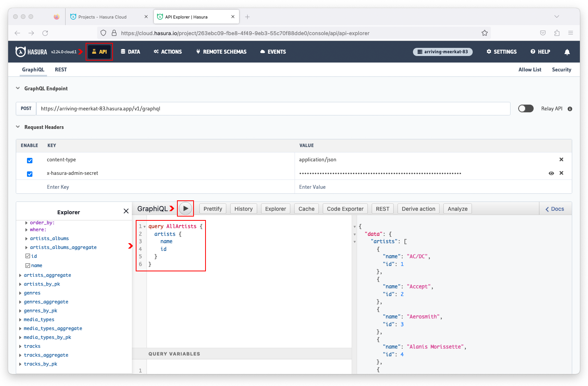Bookmark page with star icon
The width and height of the screenshot is (588, 386).
[485, 33]
